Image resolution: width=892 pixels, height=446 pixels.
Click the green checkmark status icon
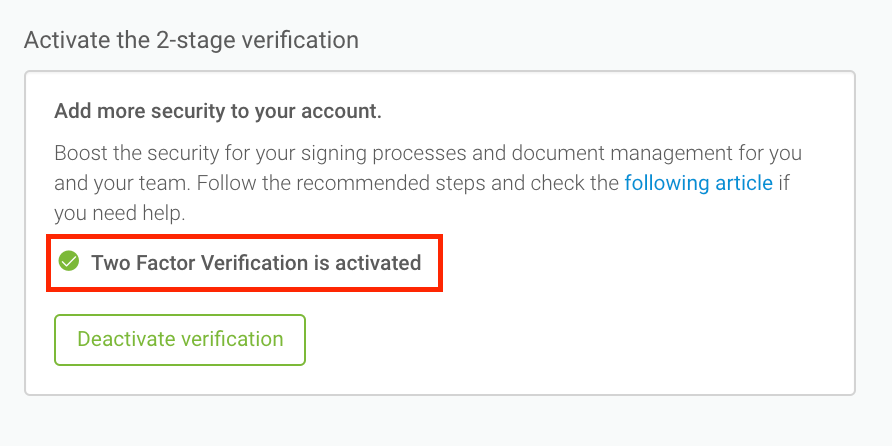click(69, 262)
